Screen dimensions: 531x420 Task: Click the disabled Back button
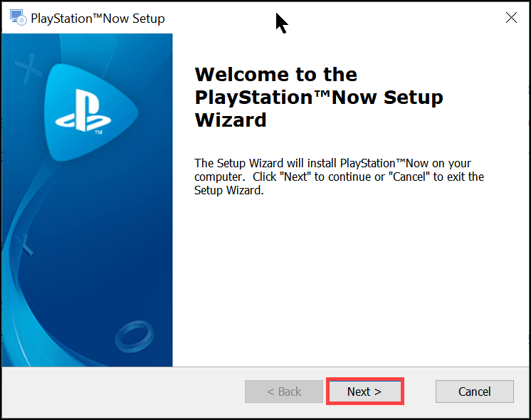click(x=284, y=392)
